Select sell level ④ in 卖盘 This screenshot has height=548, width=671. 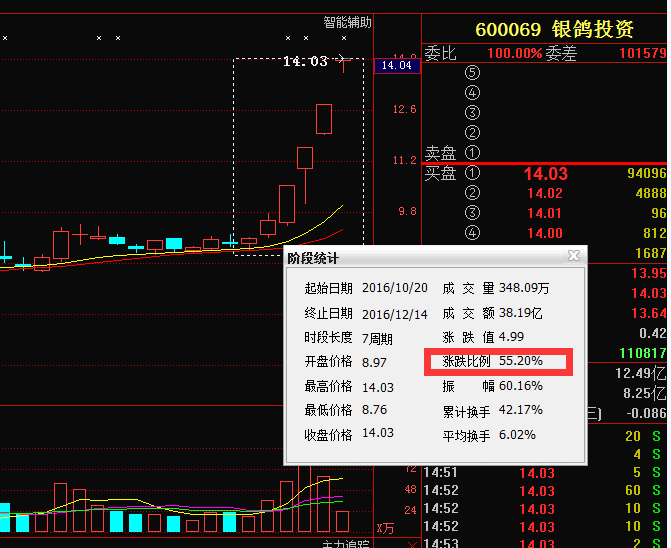pos(472,92)
